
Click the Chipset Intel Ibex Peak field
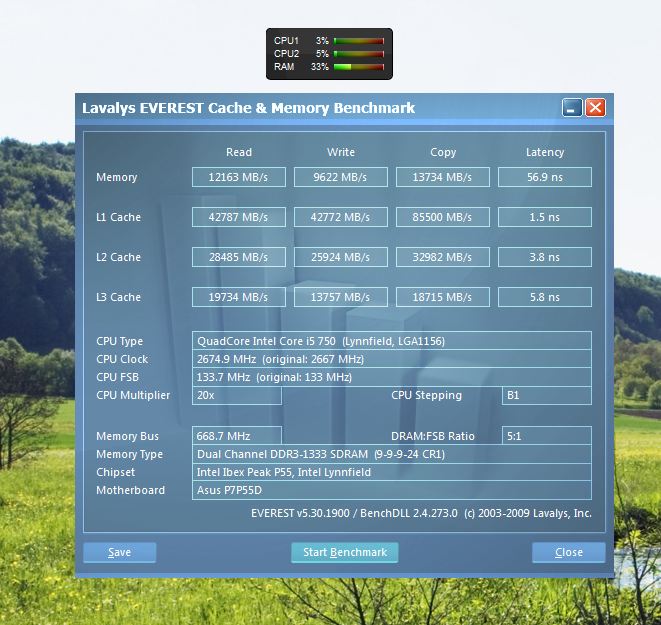(392, 472)
